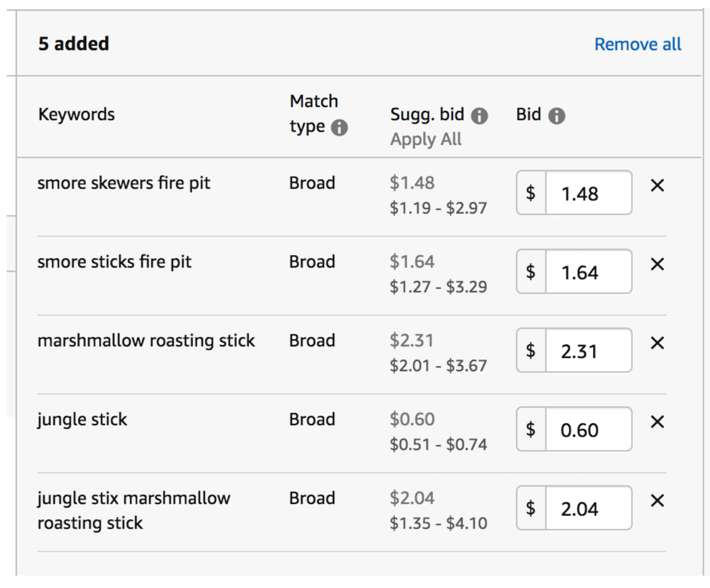The image size is (710, 588).
Task: Remove the smore skewers fire pit keyword
Action: click(658, 185)
